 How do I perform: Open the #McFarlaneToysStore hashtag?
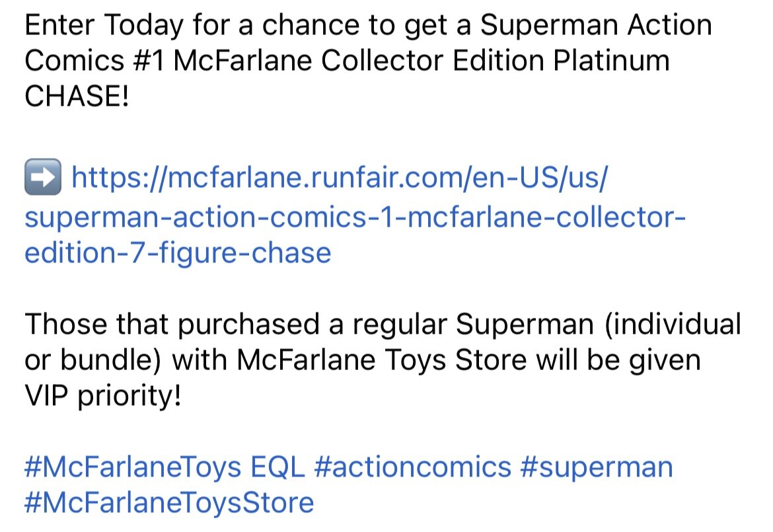pyautogui.click(x=169, y=503)
